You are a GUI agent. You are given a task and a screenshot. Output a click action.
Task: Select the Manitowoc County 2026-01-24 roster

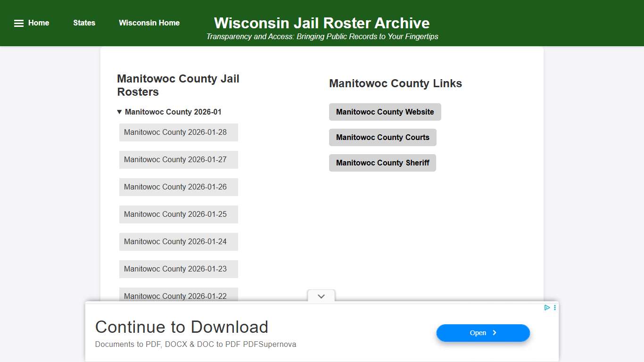click(x=178, y=242)
